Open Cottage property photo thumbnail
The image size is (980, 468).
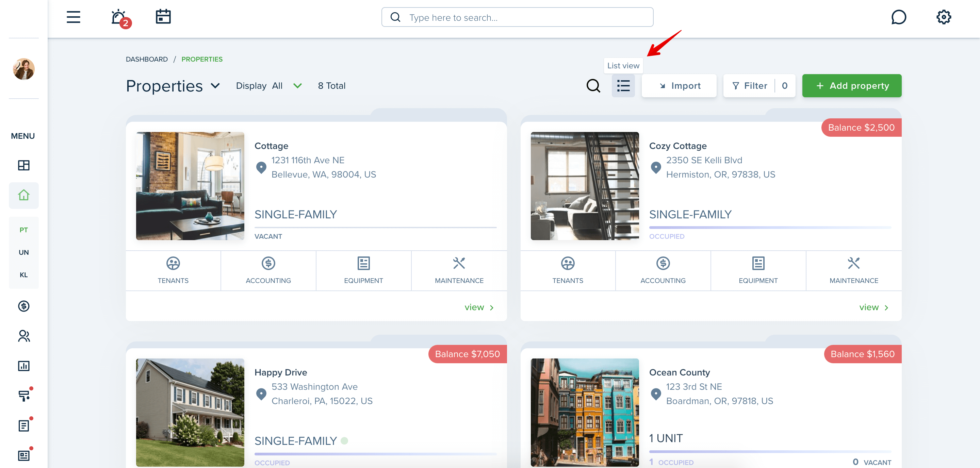(190, 186)
